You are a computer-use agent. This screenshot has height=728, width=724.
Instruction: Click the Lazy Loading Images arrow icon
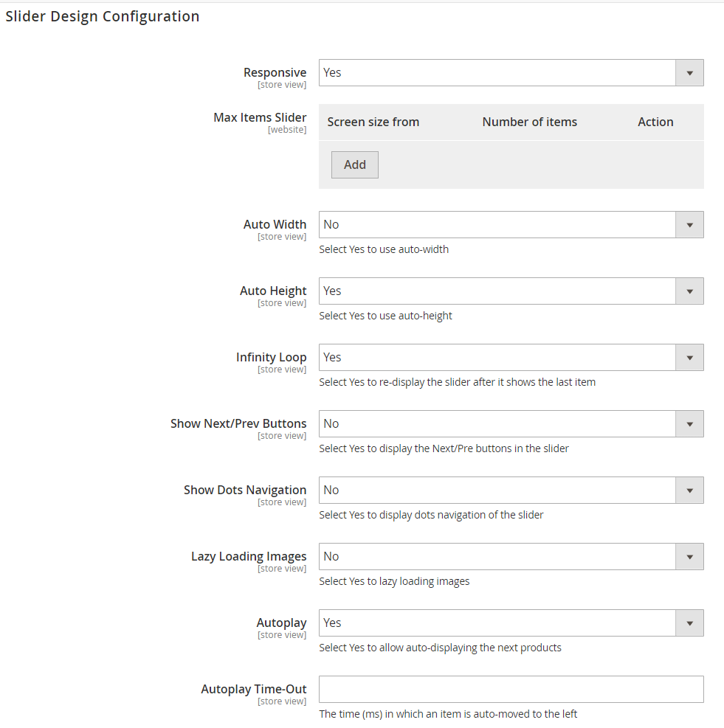click(x=689, y=557)
